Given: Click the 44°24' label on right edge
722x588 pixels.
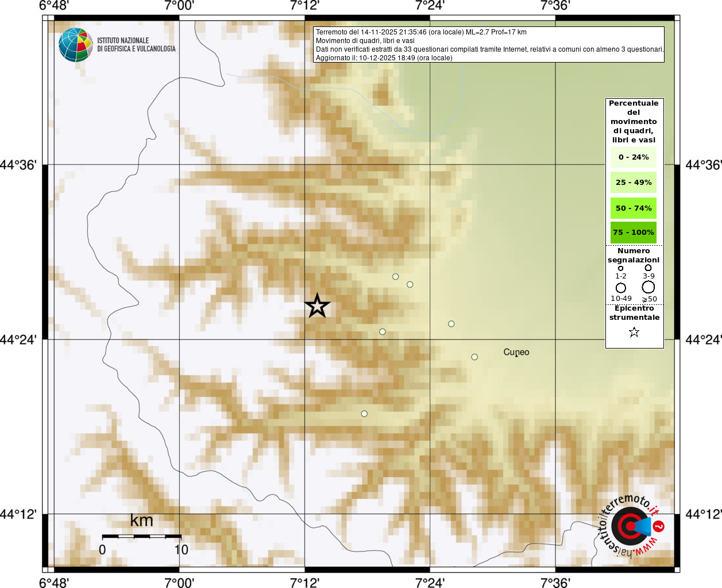Looking at the screenshot, I should pyautogui.click(x=704, y=340).
